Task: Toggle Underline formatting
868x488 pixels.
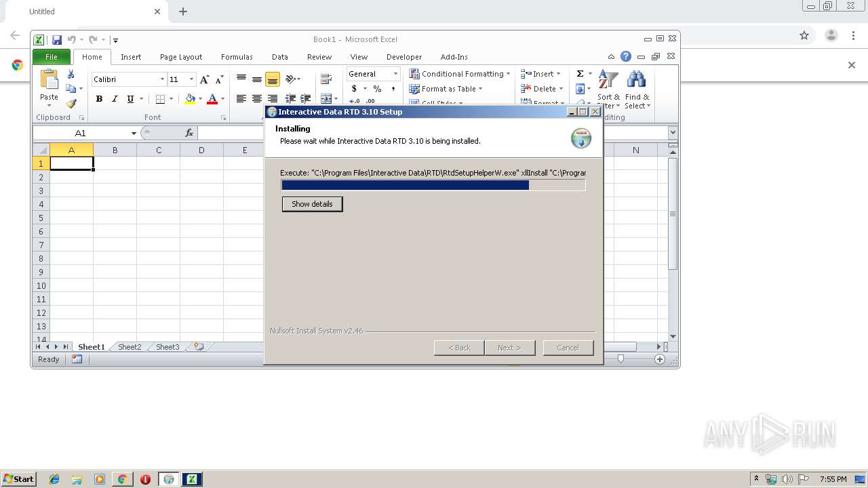Action: tap(130, 99)
